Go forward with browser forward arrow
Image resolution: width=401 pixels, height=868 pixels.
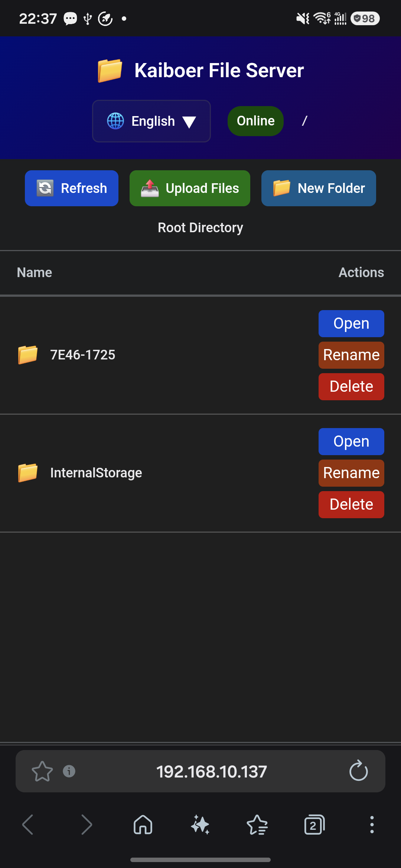click(86, 825)
